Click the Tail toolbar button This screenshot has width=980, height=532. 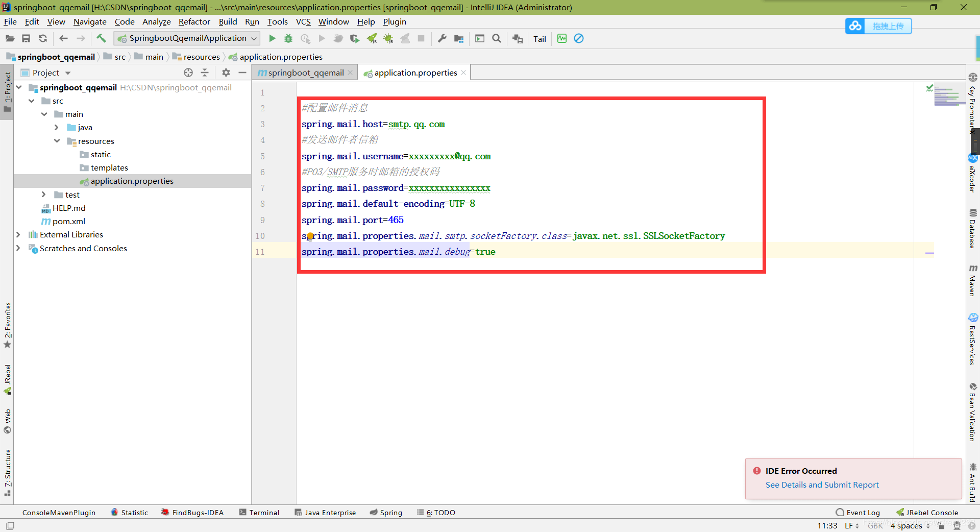pyautogui.click(x=540, y=39)
